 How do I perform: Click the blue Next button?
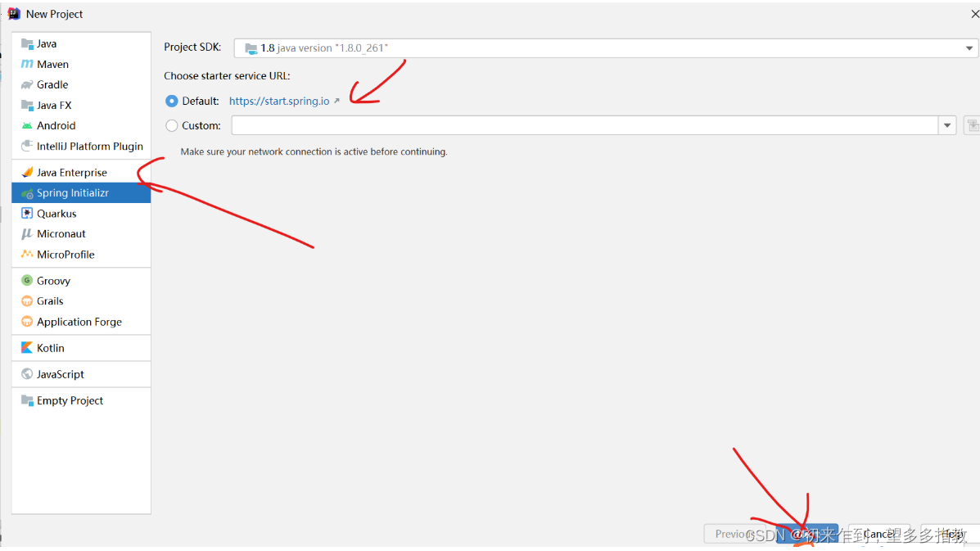click(x=807, y=534)
